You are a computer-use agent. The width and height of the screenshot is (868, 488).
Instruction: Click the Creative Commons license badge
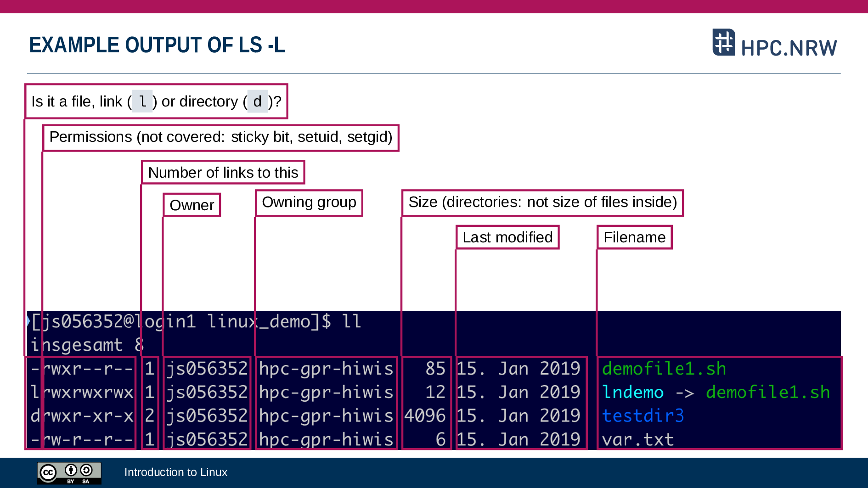69,473
